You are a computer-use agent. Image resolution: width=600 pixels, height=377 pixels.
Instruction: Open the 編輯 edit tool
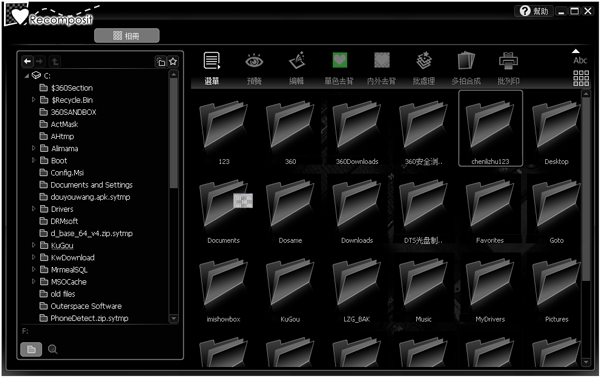(x=297, y=61)
